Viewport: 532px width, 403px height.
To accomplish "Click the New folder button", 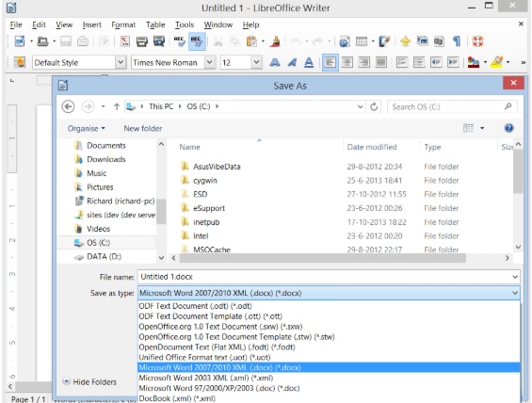I will (143, 129).
